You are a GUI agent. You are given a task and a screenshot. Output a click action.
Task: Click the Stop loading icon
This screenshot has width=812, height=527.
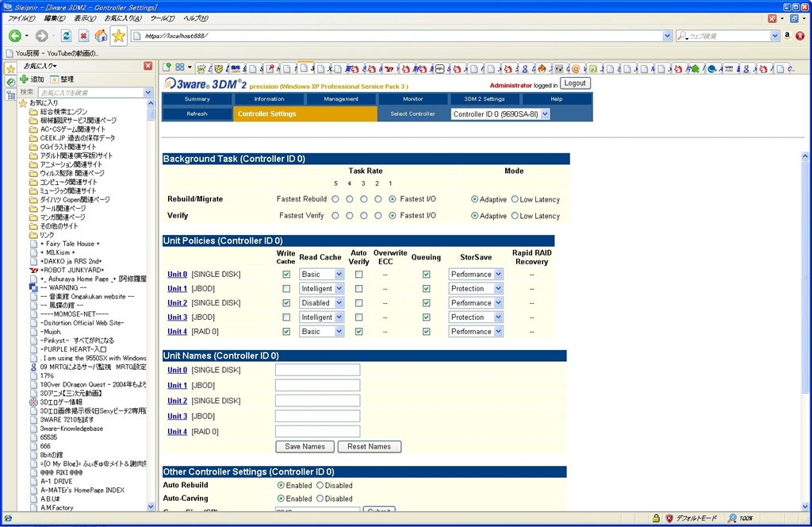pos(83,36)
